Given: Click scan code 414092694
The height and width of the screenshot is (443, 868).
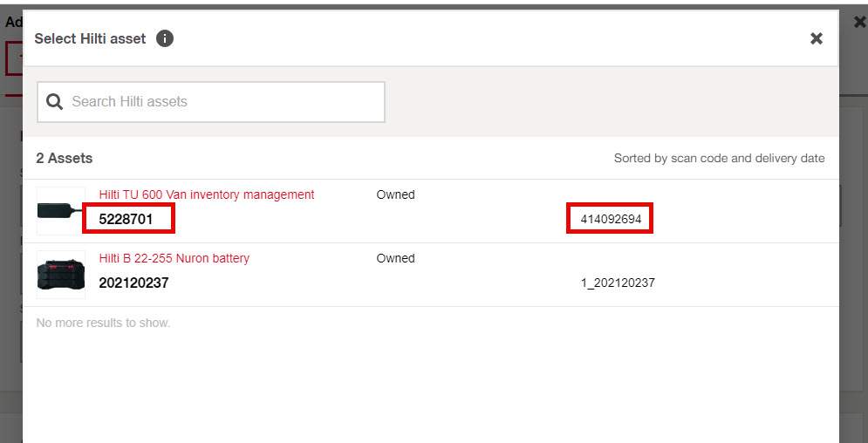Looking at the screenshot, I should pyautogui.click(x=611, y=219).
